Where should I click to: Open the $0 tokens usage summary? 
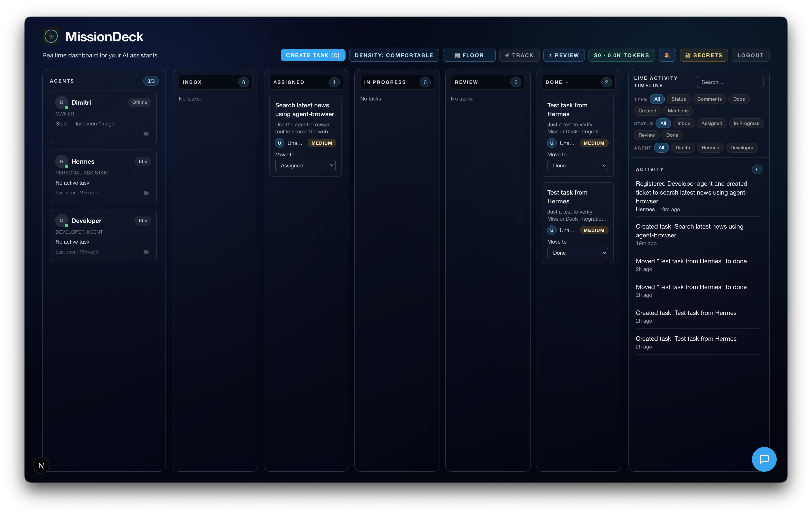(622, 55)
